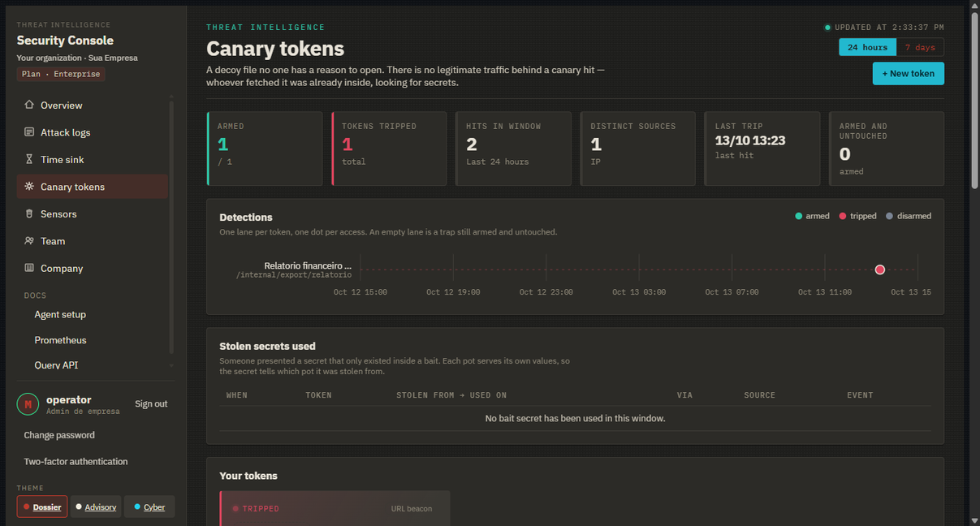Click the VIA column header

(684, 395)
